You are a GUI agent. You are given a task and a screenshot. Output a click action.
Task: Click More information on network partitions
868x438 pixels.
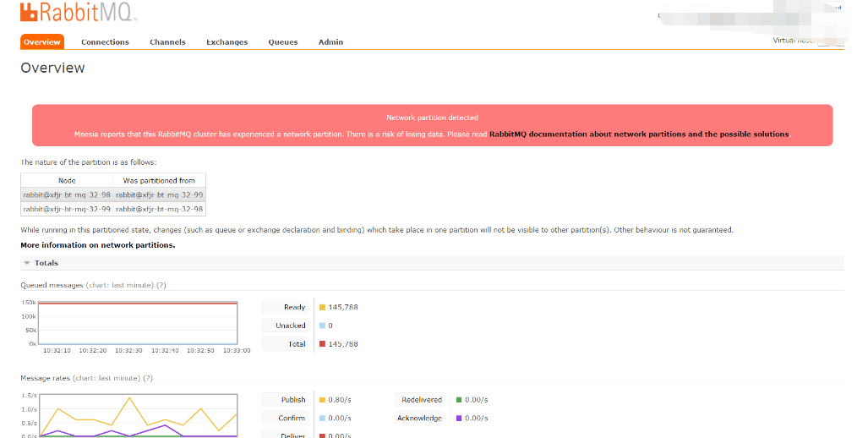click(x=97, y=245)
